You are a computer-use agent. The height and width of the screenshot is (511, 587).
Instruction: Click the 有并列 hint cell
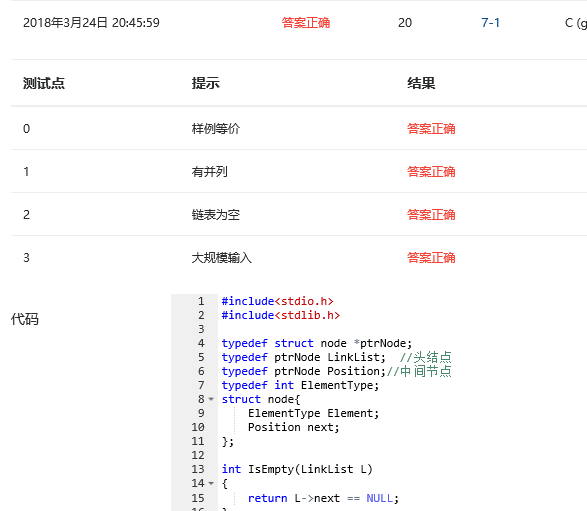210,172
